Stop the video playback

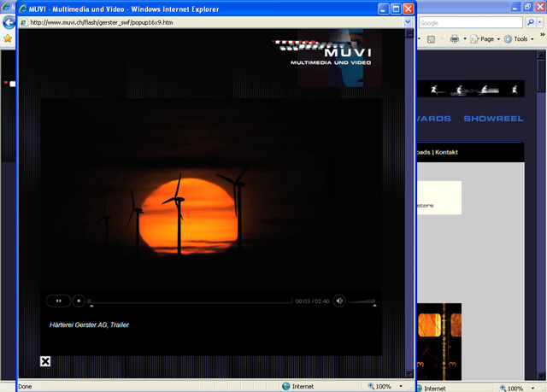point(79,301)
